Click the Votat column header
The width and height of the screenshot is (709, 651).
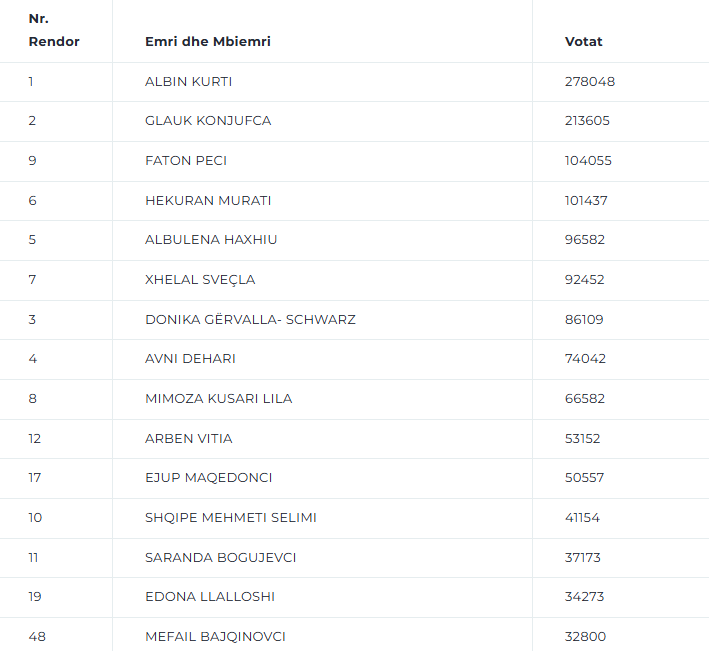pyautogui.click(x=583, y=42)
